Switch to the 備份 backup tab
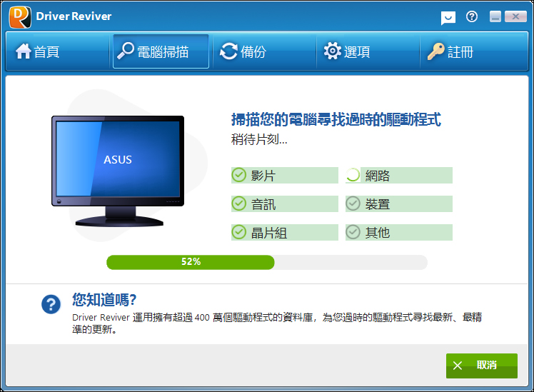Image resolution: width=534 pixels, height=392 pixels. pos(264,51)
